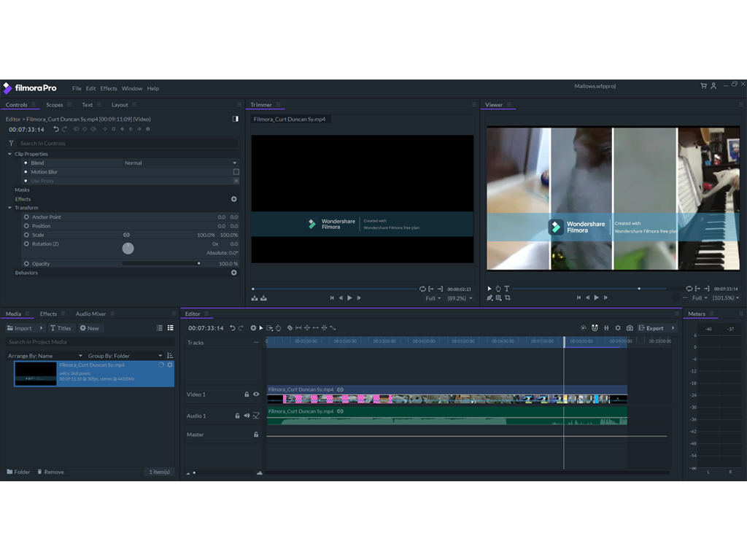Viewport: 747px width, 560px height.
Task: Click the Trimmer overlay clip icon
Action: [x=264, y=298]
